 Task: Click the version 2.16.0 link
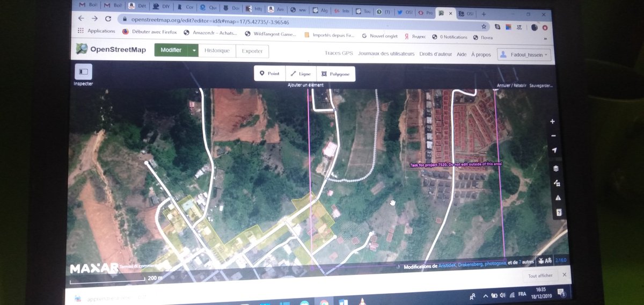560,260
